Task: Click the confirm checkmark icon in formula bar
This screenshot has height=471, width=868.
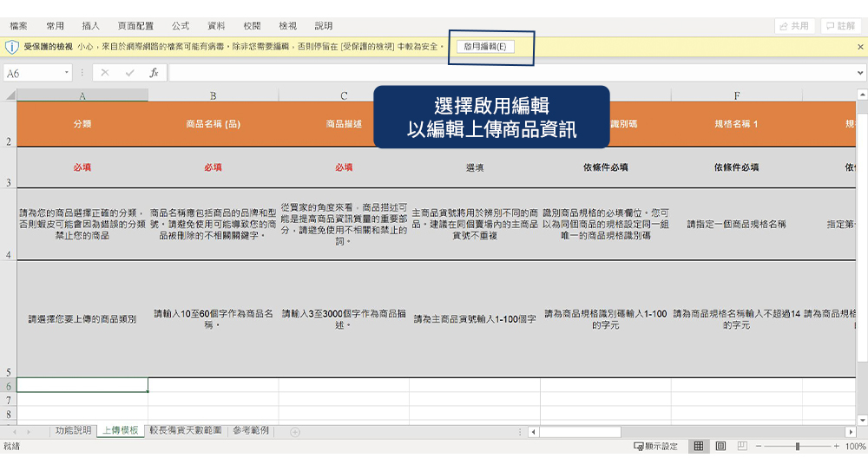Action: pos(129,73)
